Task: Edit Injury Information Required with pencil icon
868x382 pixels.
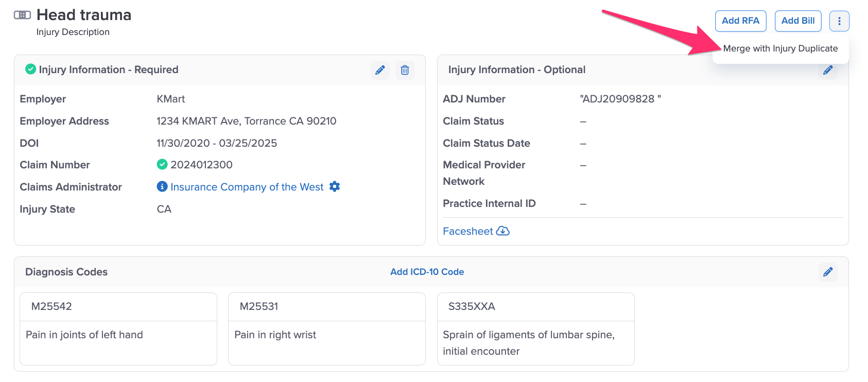Action: (380, 70)
